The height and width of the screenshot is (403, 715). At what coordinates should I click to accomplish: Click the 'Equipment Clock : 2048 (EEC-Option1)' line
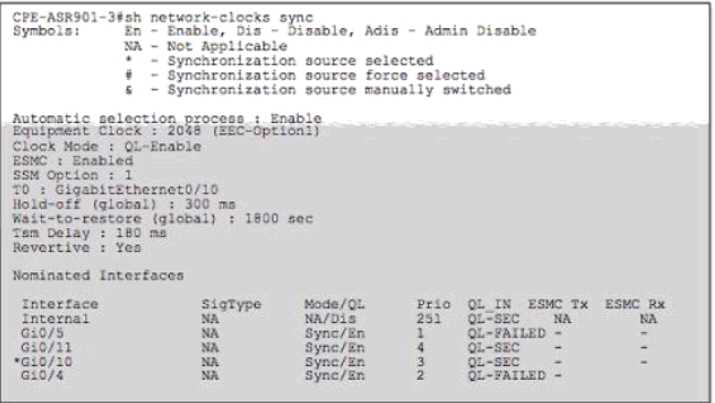tap(165, 132)
